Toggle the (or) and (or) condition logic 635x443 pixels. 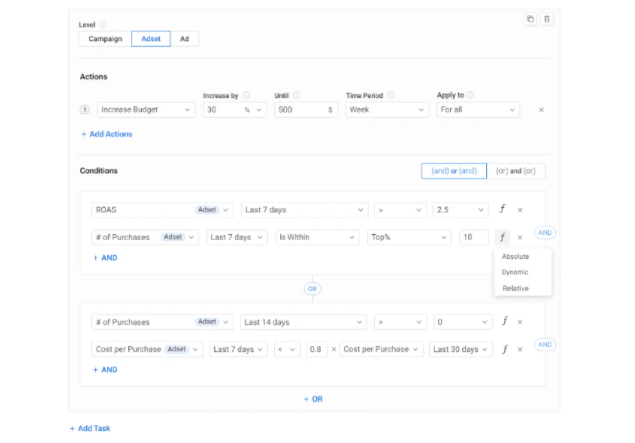click(x=517, y=171)
